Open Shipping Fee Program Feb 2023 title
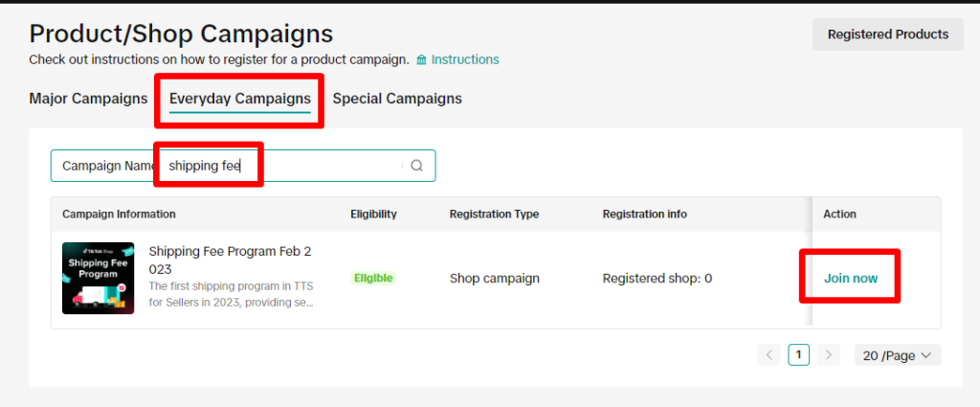Screen dimensions: 980x407 (230, 260)
